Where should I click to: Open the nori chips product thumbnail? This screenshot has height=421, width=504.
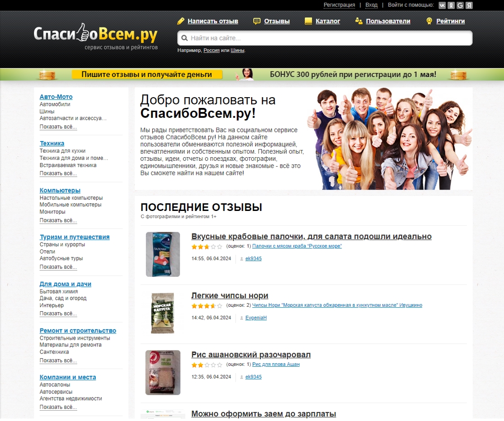163,313
